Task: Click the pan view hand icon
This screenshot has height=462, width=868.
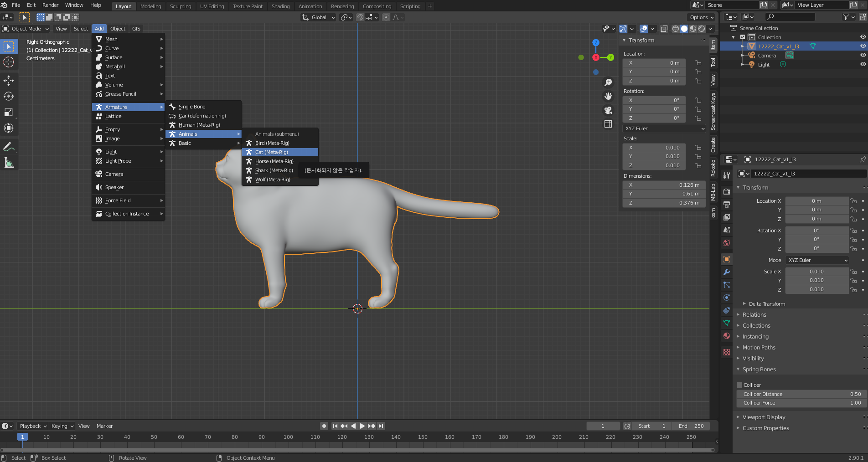Action: 608,96
